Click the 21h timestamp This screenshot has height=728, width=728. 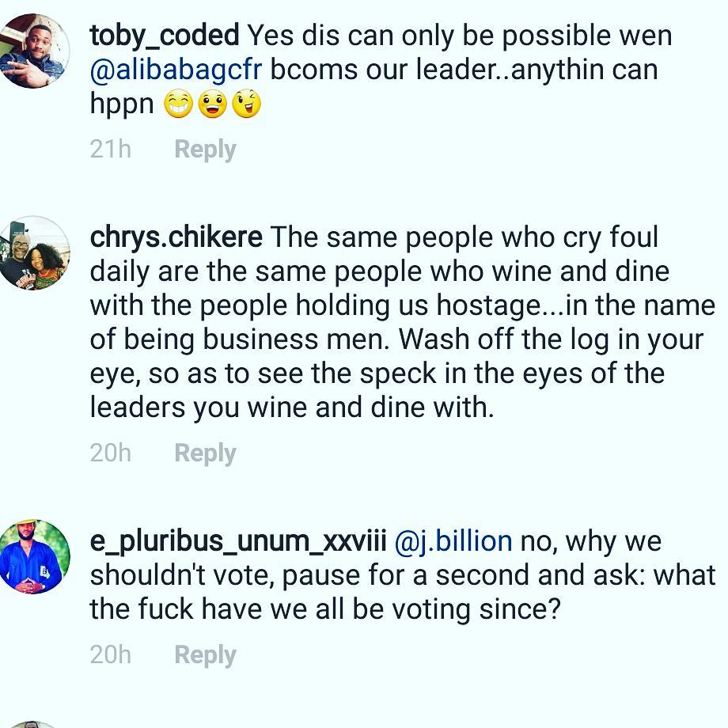pos(110,149)
